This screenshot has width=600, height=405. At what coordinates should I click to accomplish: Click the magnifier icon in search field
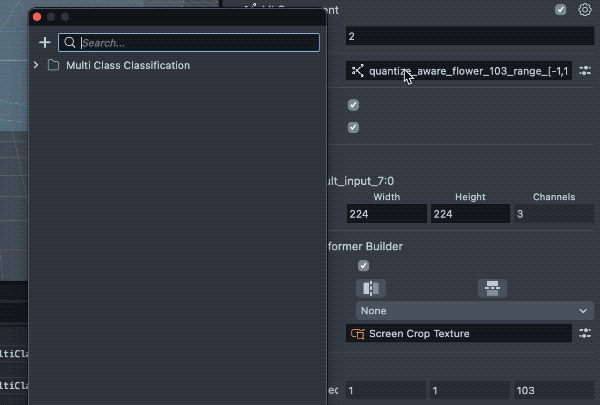point(70,42)
